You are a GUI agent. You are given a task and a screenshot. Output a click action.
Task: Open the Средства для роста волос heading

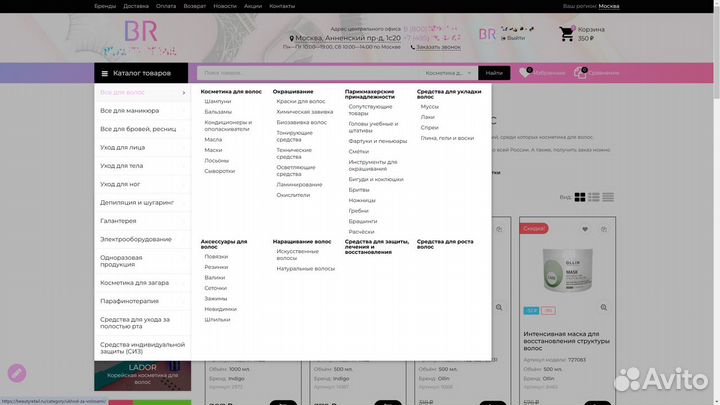(445, 244)
